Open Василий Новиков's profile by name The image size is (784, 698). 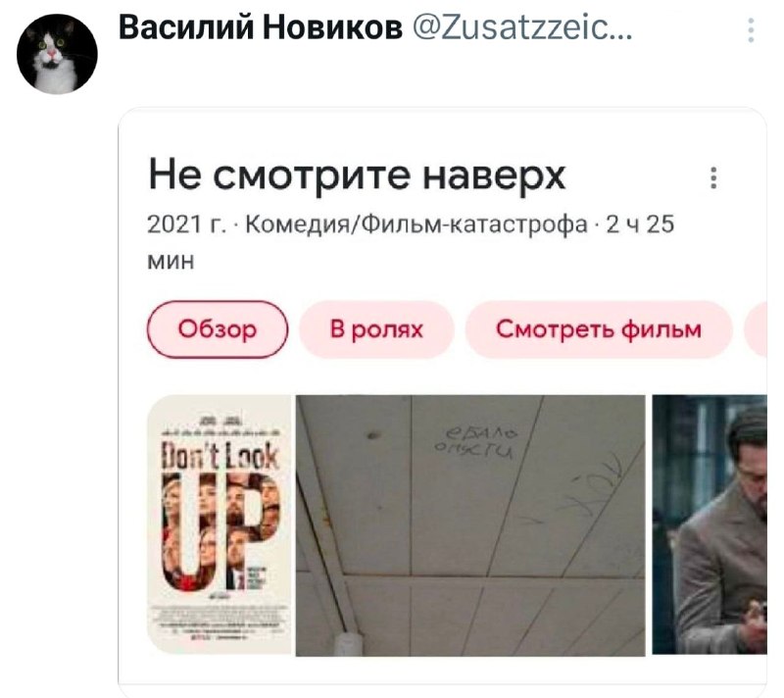(x=261, y=27)
